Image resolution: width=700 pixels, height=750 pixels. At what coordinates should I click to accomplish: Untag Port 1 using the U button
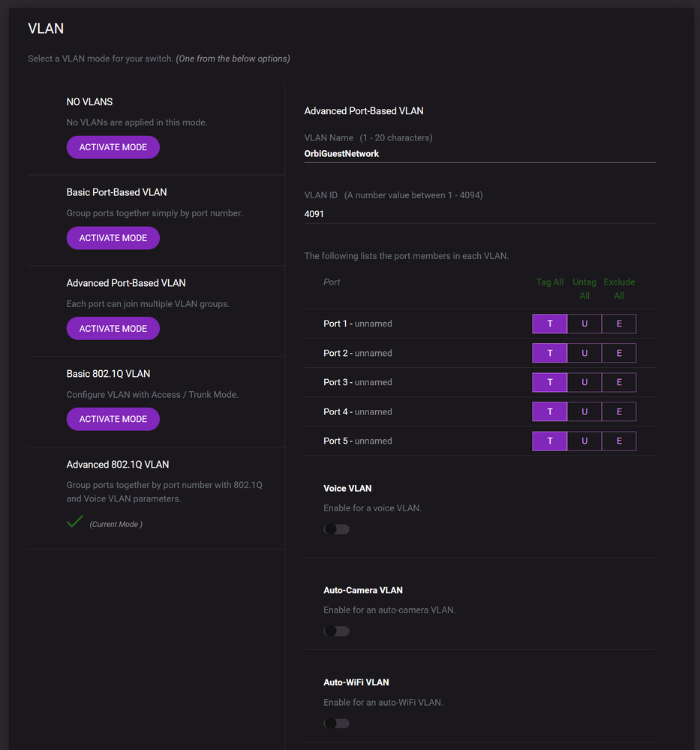click(x=584, y=324)
